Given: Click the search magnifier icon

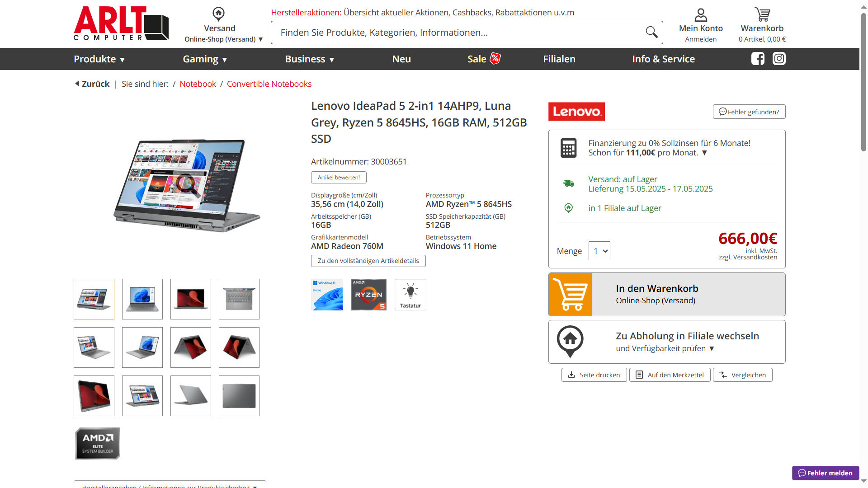Looking at the screenshot, I should point(651,33).
